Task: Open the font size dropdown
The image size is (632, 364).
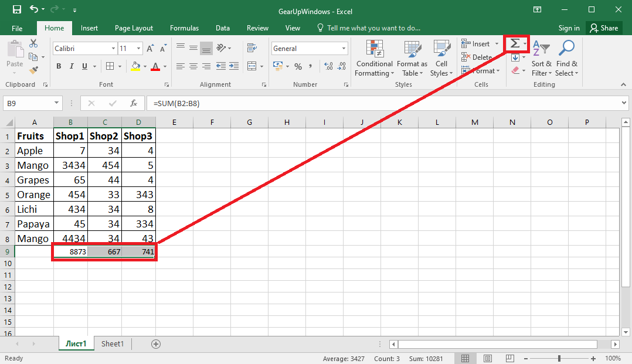Action: [138, 48]
